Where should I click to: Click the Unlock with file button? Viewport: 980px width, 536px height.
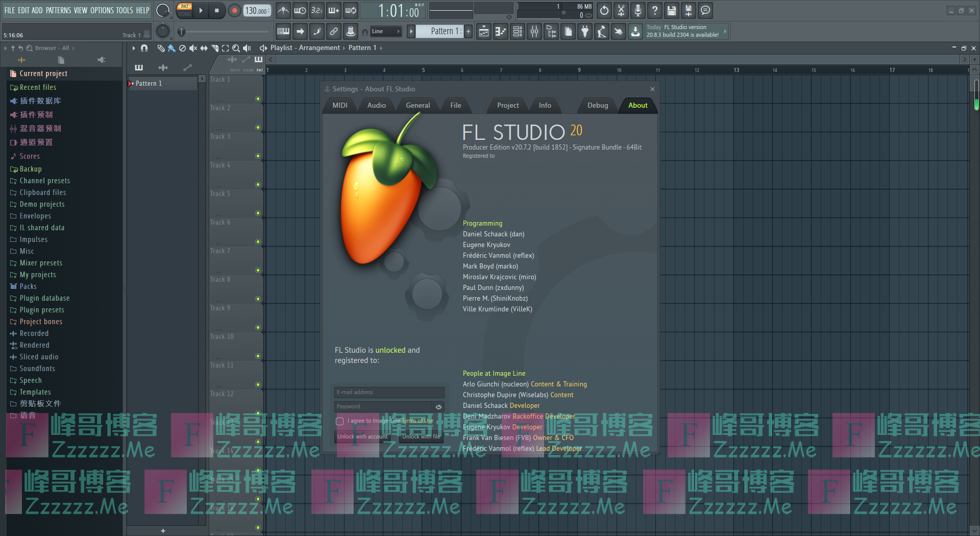pyautogui.click(x=421, y=436)
